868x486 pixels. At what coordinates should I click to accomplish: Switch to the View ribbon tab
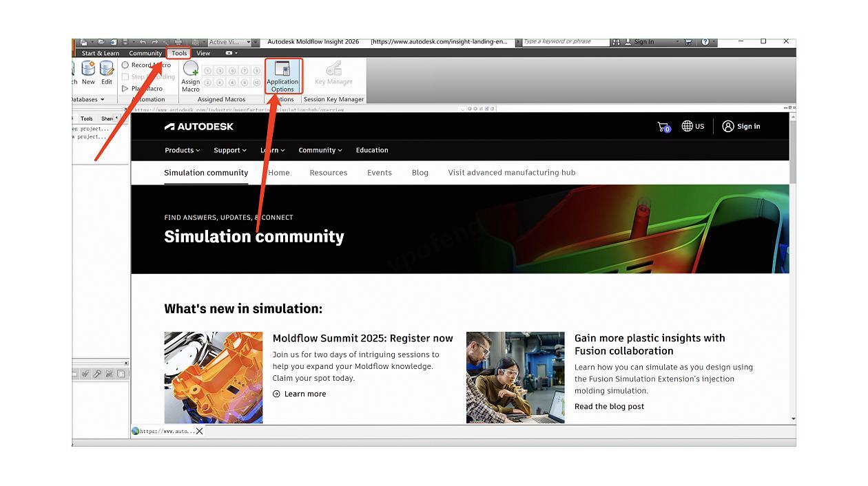[203, 53]
